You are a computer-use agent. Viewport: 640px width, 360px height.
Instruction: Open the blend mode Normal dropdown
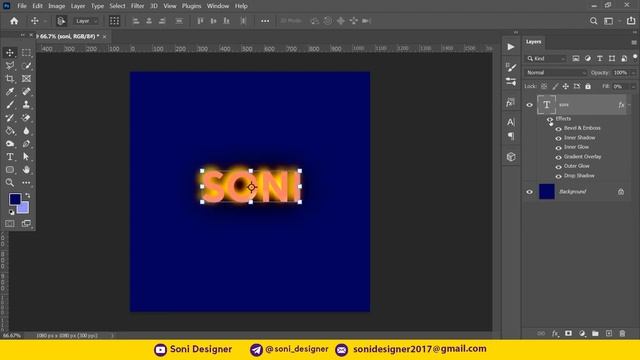pos(556,73)
